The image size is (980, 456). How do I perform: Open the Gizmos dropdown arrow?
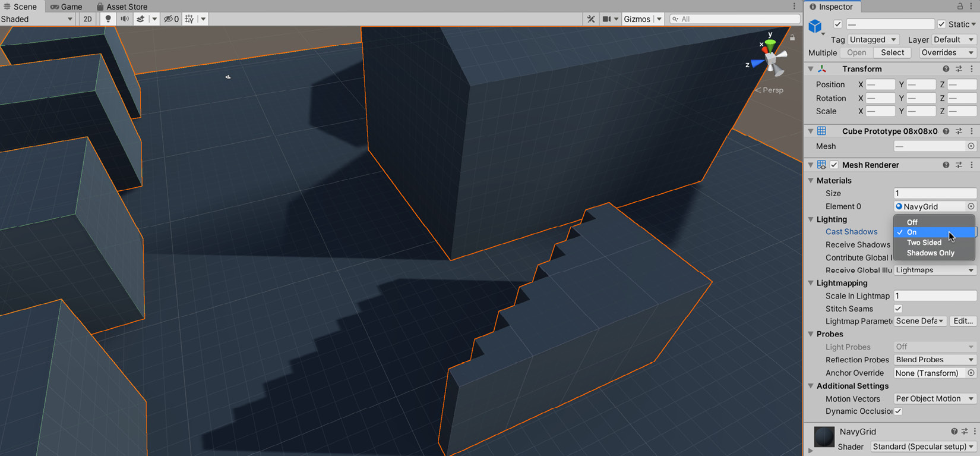point(659,19)
